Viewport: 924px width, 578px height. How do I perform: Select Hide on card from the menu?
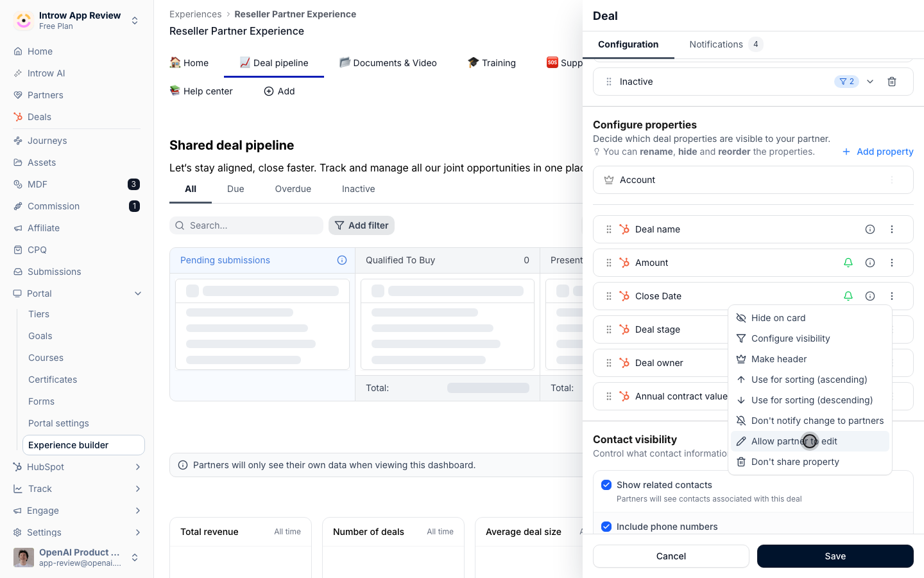click(x=810, y=318)
